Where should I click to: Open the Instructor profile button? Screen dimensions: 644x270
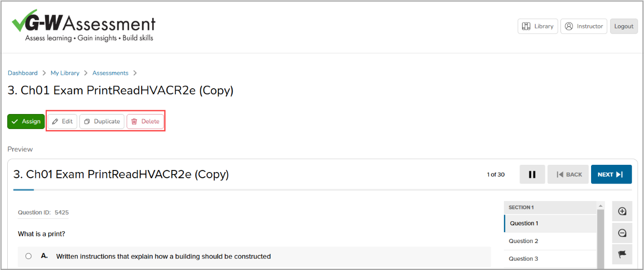tap(584, 26)
